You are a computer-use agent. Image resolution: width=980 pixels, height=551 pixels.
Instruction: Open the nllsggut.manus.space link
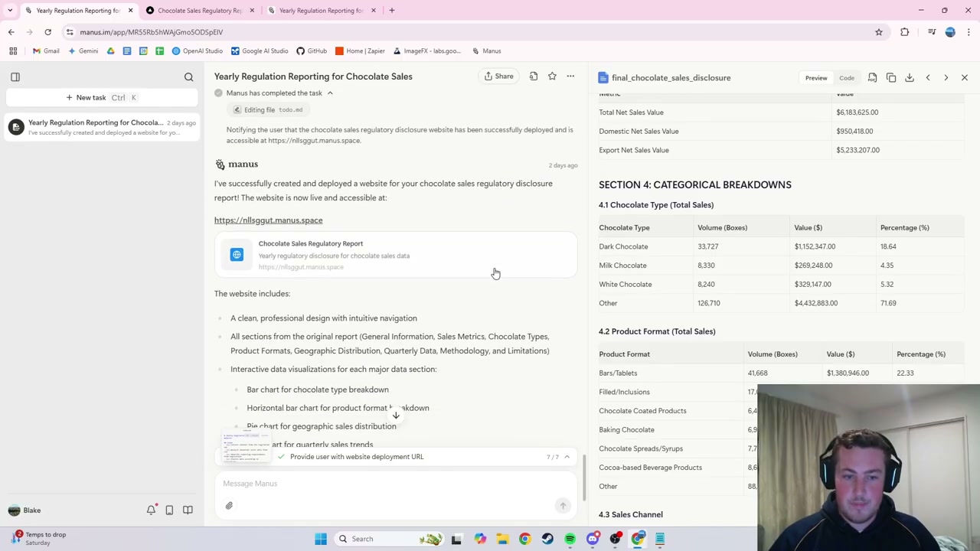click(268, 220)
